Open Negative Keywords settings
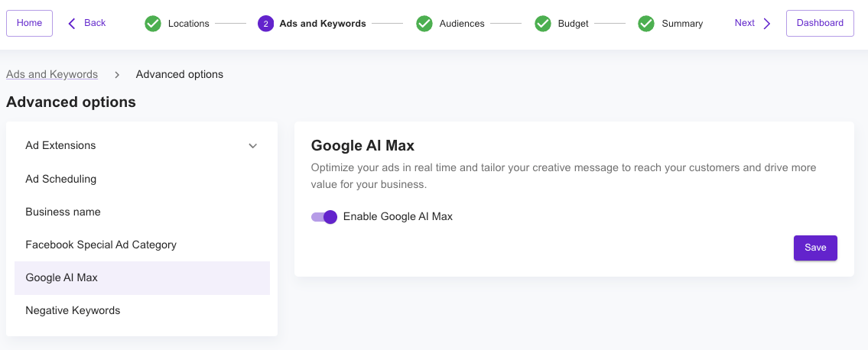 pyautogui.click(x=141, y=311)
